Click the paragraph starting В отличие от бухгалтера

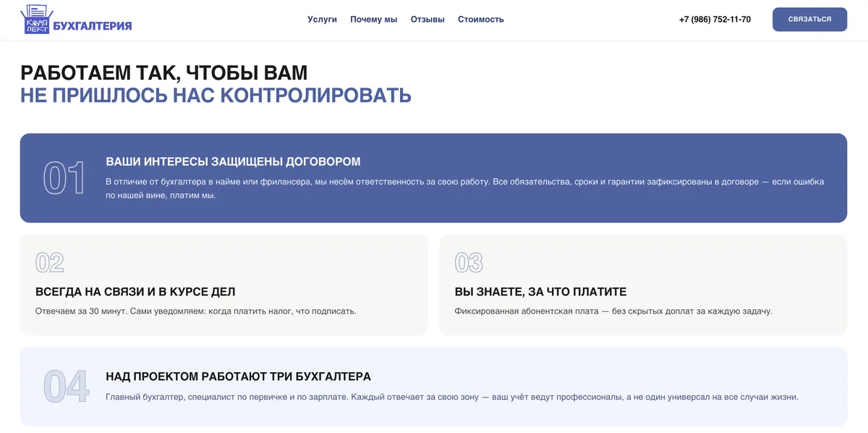465,188
